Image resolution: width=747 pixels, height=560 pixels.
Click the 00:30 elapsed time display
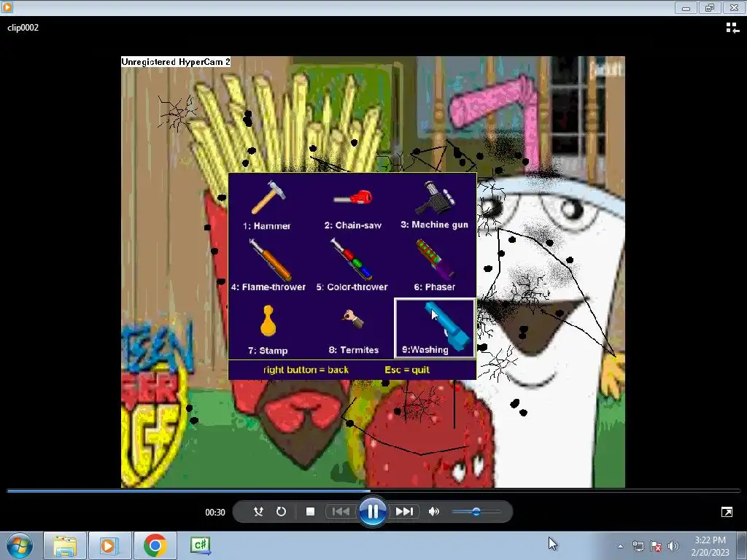click(x=215, y=513)
